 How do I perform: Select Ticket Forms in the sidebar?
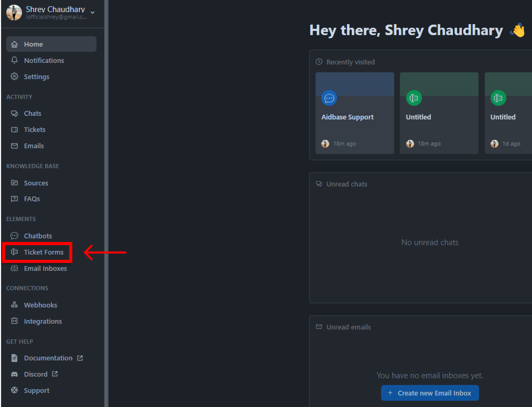pyautogui.click(x=37, y=252)
